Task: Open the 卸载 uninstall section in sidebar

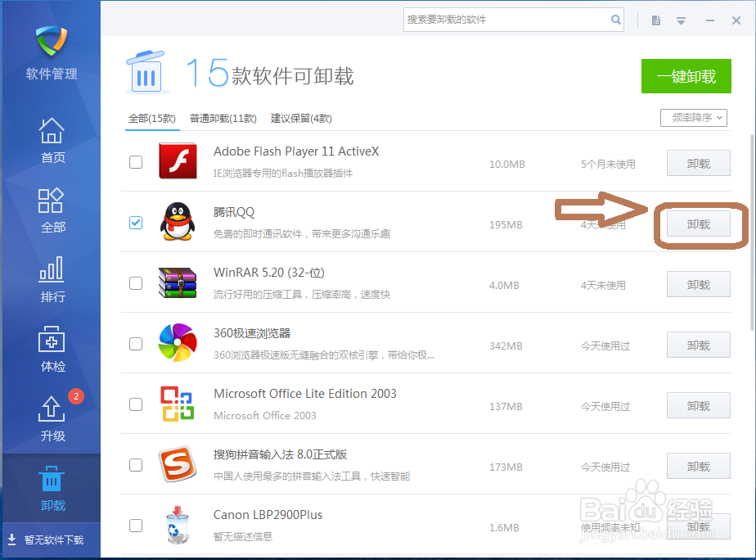Action: 52,488
